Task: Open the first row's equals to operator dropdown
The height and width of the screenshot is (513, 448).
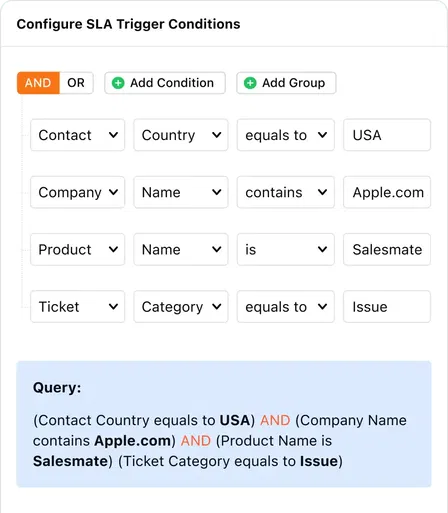Action: pyautogui.click(x=286, y=135)
